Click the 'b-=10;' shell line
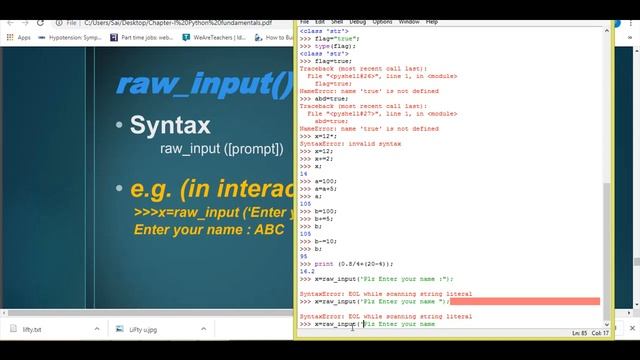 coord(318,242)
